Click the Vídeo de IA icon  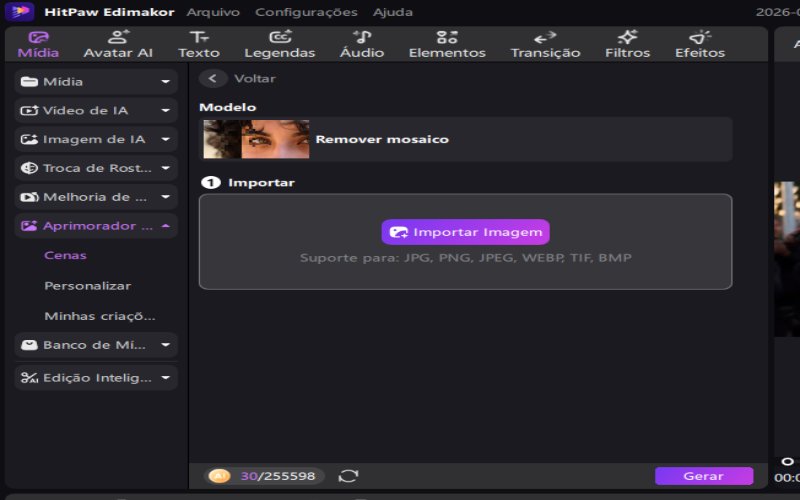pyautogui.click(x=29, y=110)
